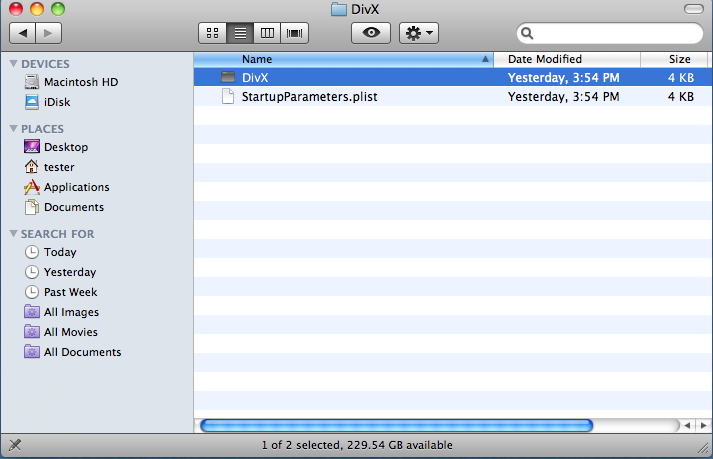
Task: Show files from Today
Action: point(60,252)
